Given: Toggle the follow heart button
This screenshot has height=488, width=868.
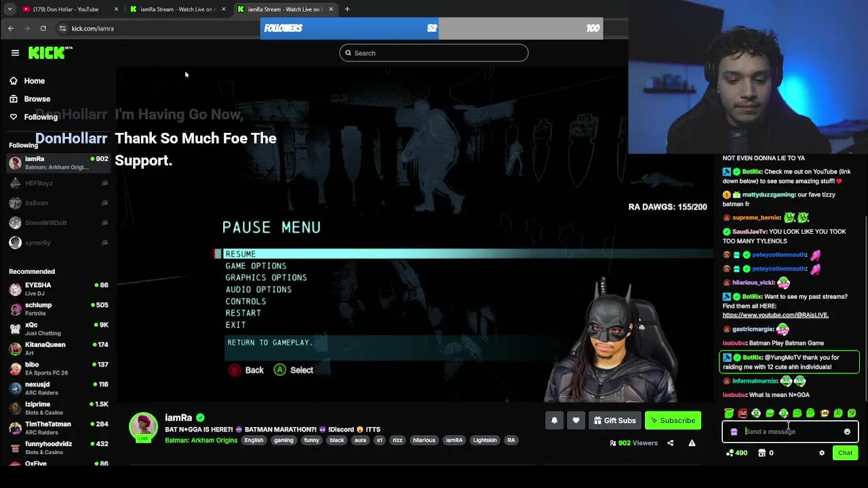Looking at the screenshot, I should [x=576, y=420].
